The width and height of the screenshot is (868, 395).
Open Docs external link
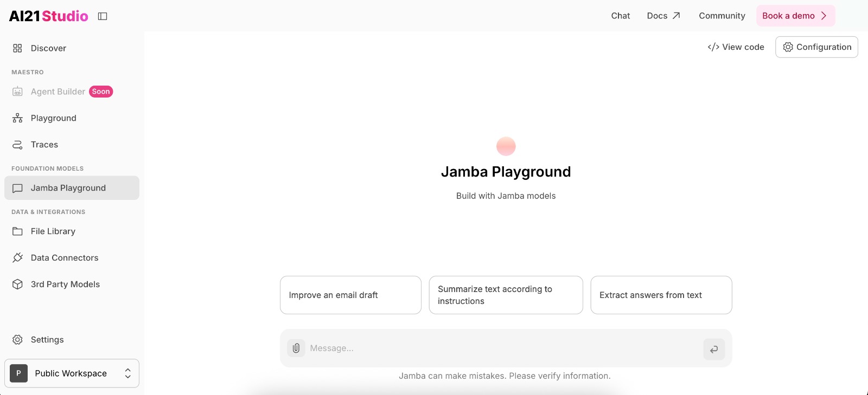[x=663, y=16]
